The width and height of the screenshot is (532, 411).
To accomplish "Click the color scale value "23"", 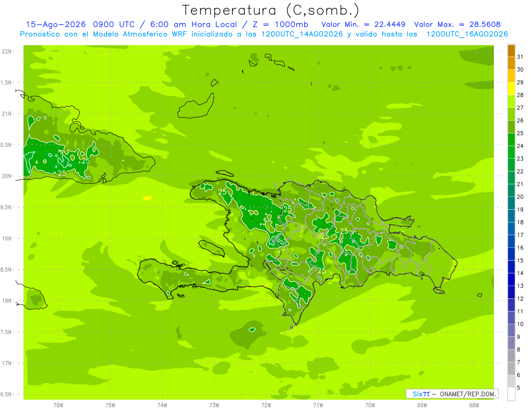I will click(x=520, y=158).
